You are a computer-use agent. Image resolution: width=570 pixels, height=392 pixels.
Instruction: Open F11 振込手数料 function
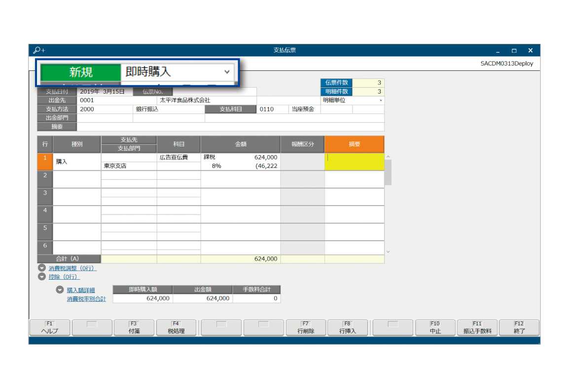point(477,328)
